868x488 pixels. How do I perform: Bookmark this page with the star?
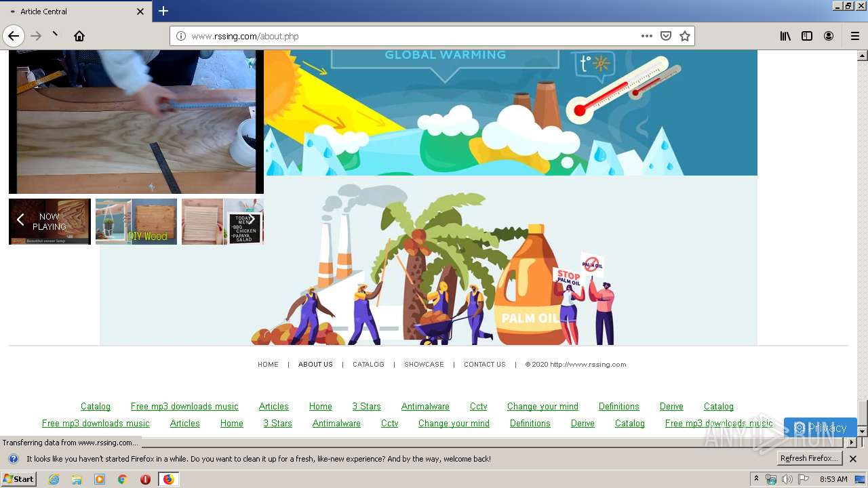pos(685,36)
